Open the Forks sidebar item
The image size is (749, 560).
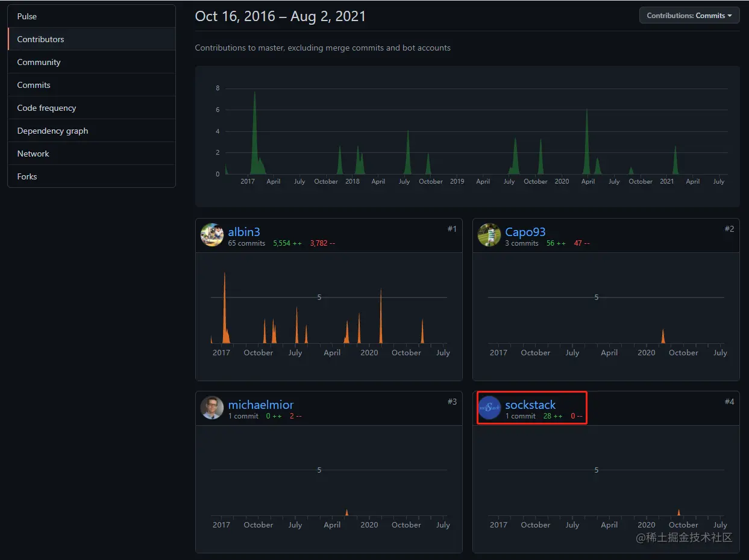(x=92, y=176)
